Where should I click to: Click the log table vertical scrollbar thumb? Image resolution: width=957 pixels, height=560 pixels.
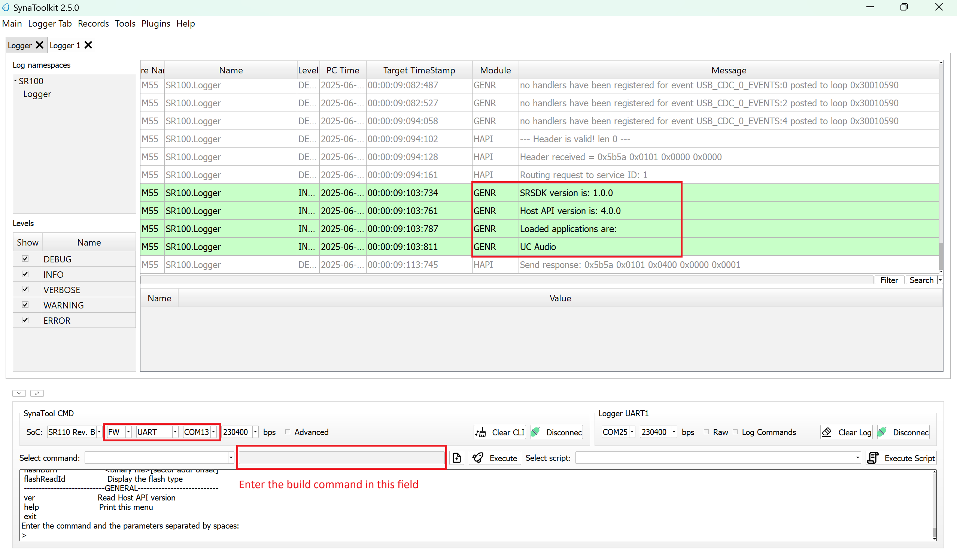(x=941, y=256)
